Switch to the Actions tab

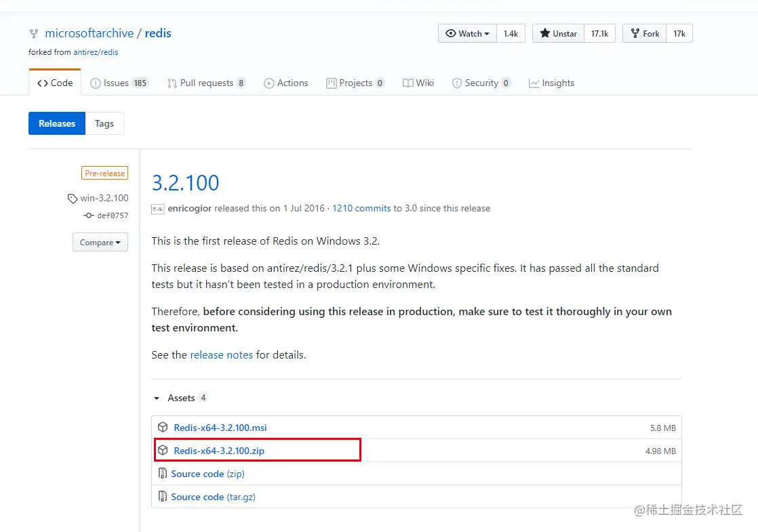pyautogui.click(x=285, y=83)
